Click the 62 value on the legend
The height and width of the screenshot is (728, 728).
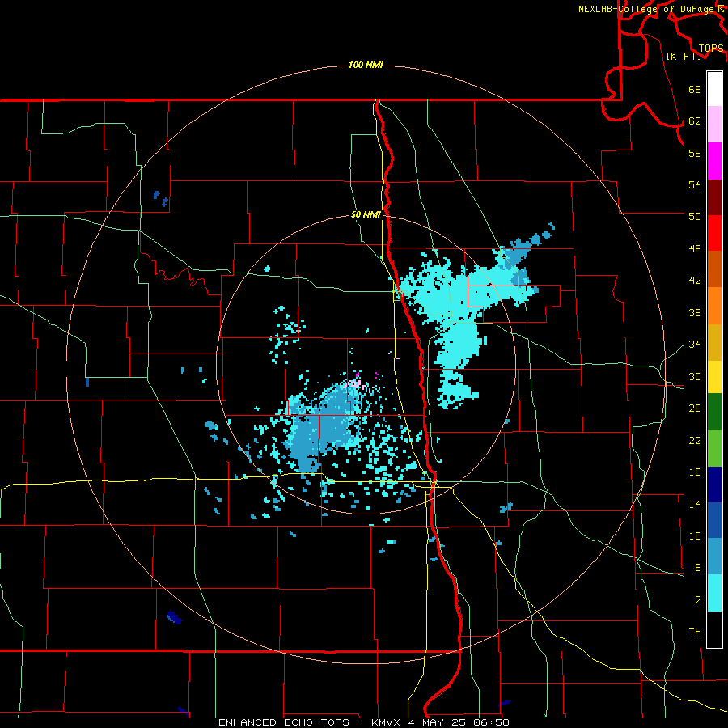[x=695, y=121]
